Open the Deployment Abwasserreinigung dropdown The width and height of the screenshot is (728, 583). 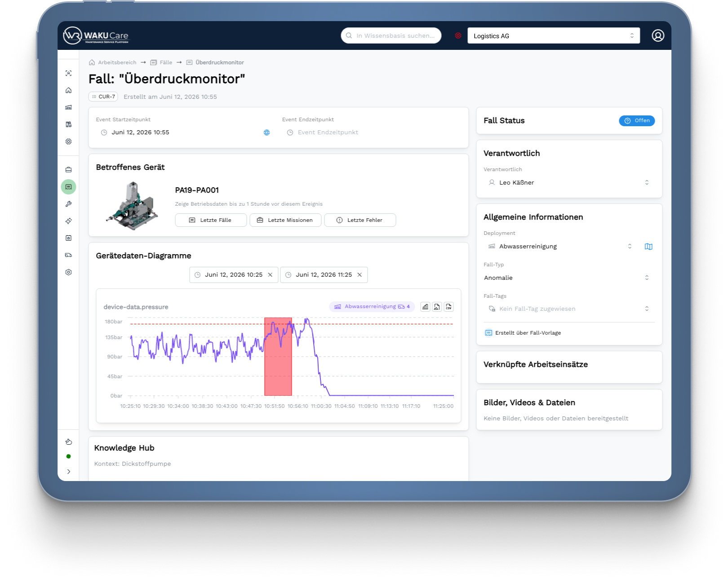click(x=561, y=246)
